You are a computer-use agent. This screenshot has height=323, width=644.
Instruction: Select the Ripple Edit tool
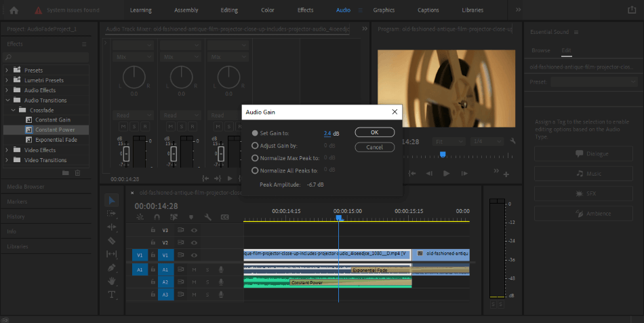click(x=111, y=227)
